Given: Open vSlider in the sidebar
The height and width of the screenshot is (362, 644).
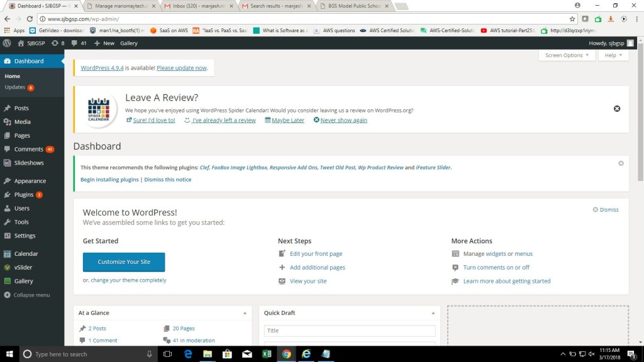Looking at the screenshot, I should tap(23, 267).
